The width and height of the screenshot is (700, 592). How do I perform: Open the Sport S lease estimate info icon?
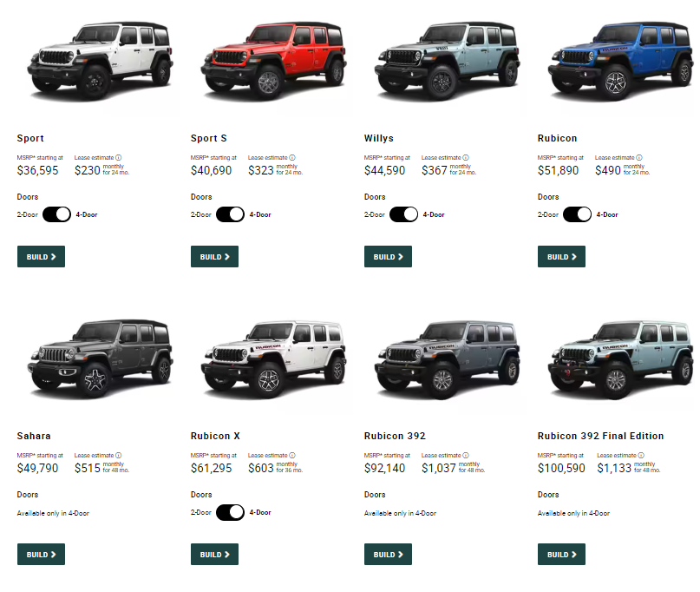pyautogui.click(x=292, y=158)
